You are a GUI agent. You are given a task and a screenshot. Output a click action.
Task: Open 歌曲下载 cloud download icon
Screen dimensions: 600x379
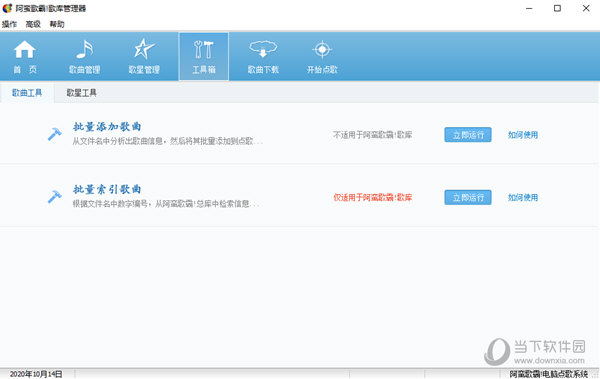pos(263,49)
